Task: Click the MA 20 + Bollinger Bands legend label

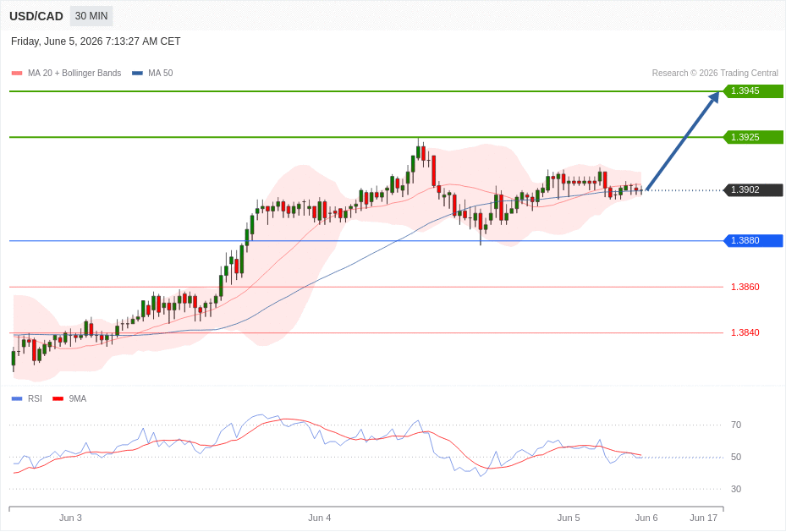Action: point(74,73)
